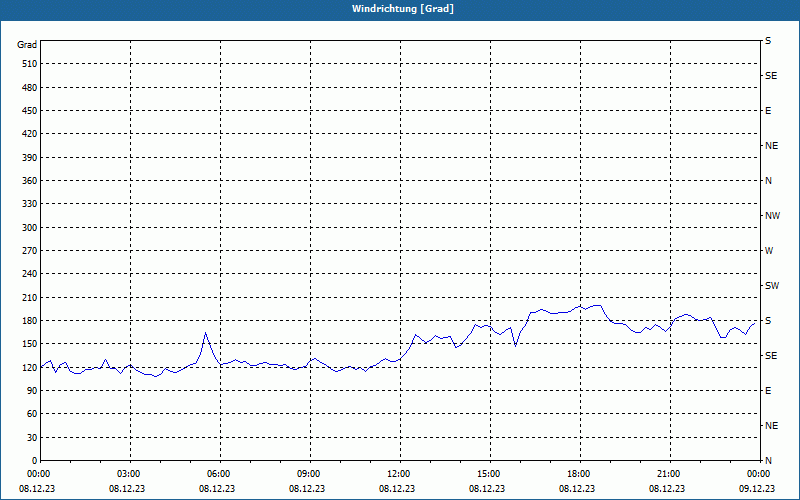The height and width of the screenshot is (500, 800).
Task: Select the "03:00" time label
Action: coord(131,474)
